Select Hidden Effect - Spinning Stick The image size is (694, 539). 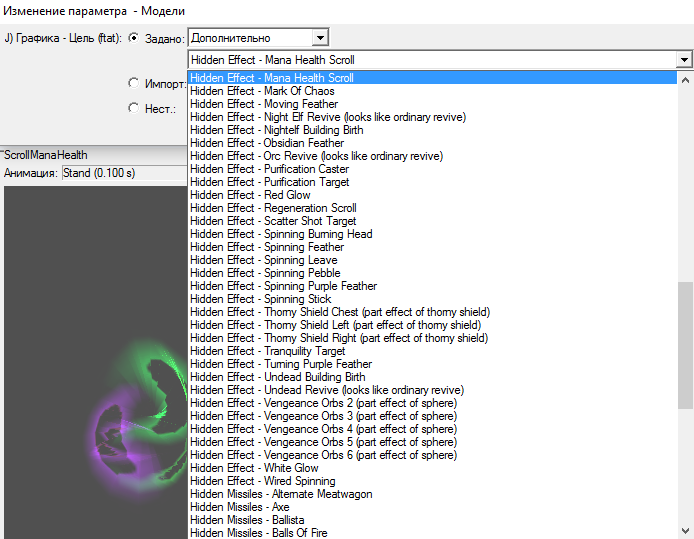(x=432, y=299)
